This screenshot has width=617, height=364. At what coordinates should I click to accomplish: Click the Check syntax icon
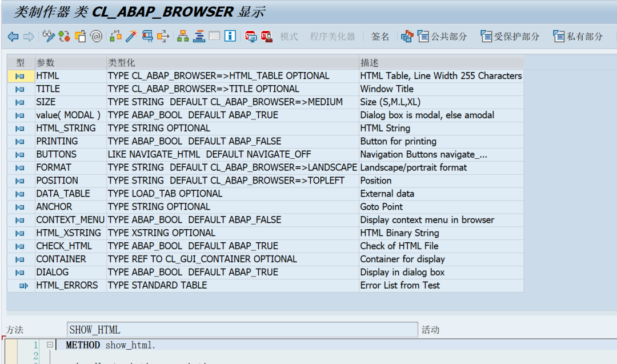[x=115, y=37]
